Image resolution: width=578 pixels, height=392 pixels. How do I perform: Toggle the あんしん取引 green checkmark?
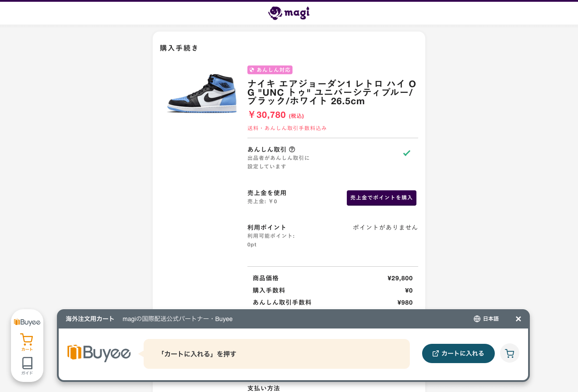coord(407,153)
